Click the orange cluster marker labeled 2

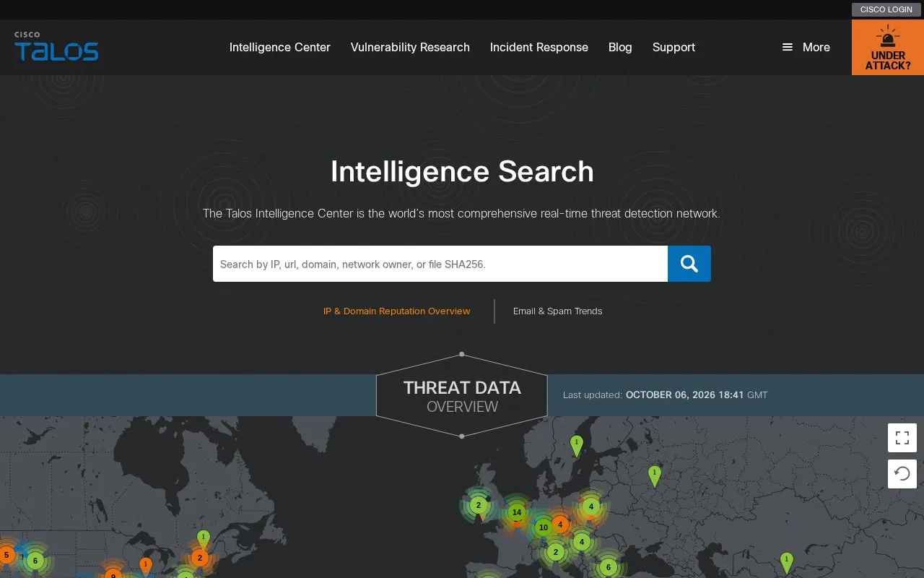pos(200,558)
